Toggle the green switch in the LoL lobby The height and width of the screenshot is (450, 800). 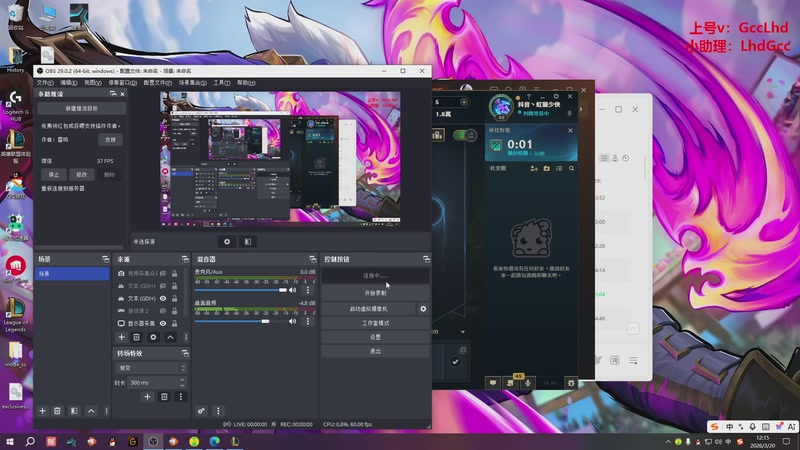464,135
